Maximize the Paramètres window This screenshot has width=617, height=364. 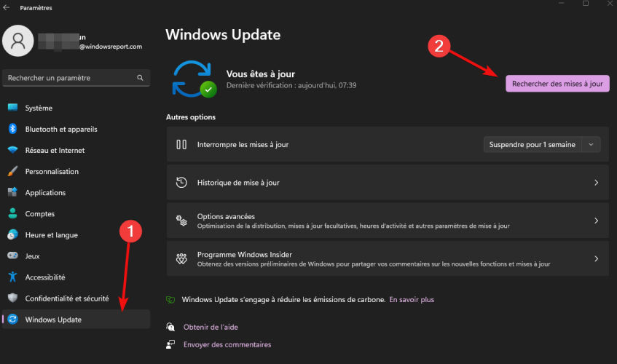coord(586,3)
